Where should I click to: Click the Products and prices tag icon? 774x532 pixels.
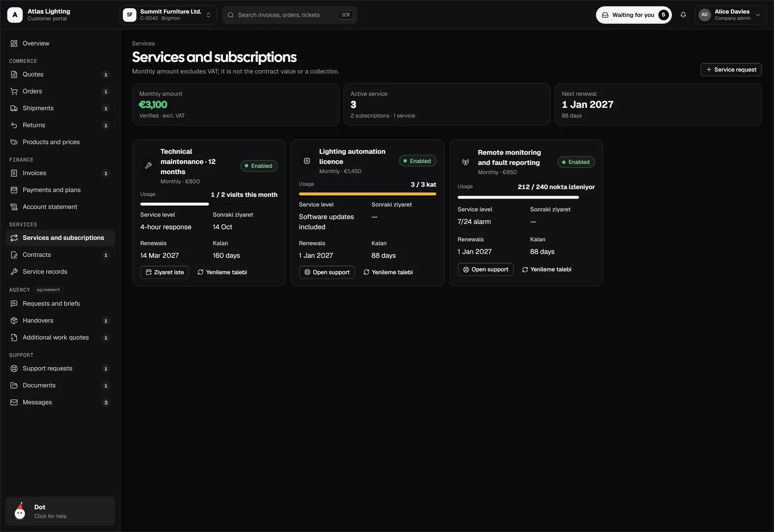[14, 142]
